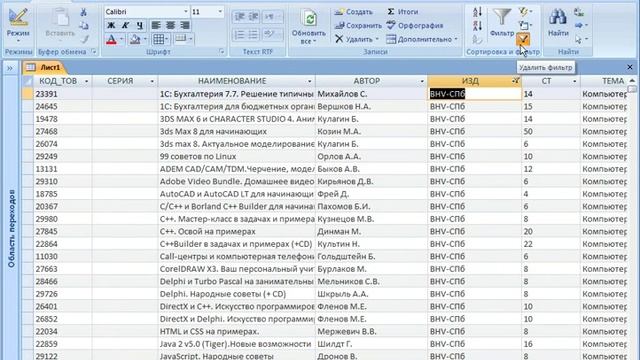Click the Go To arrow icon

pos(579,26)
